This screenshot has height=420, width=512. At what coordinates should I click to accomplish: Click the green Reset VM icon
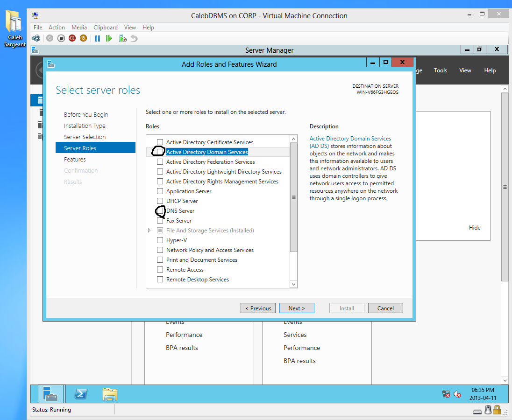109,38
